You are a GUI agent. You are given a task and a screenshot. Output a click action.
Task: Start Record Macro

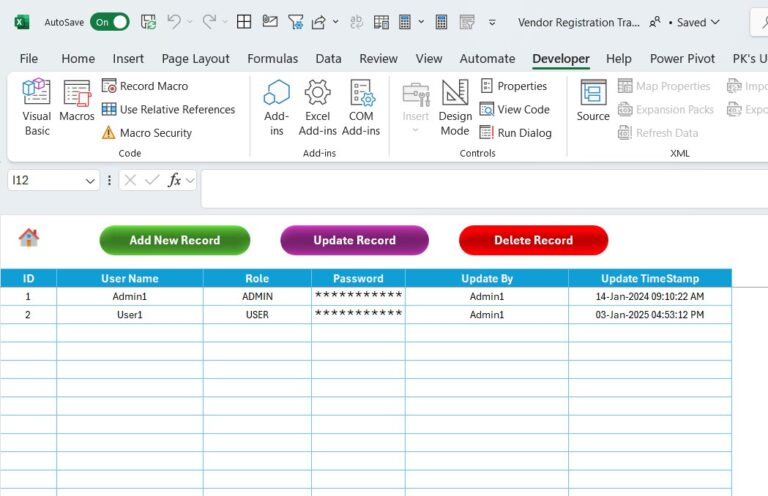pos(145,86)
